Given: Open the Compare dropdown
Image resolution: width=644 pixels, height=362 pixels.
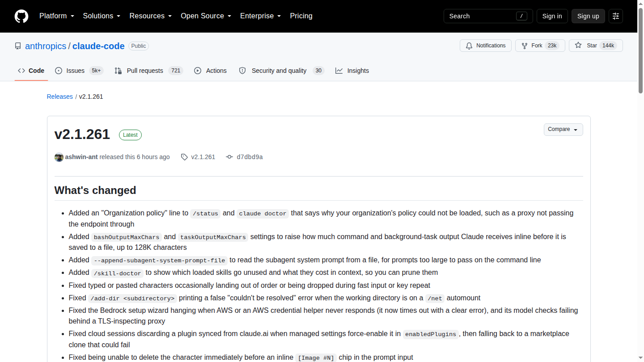Looking at the screenshot, I should [x=563, y=130].
